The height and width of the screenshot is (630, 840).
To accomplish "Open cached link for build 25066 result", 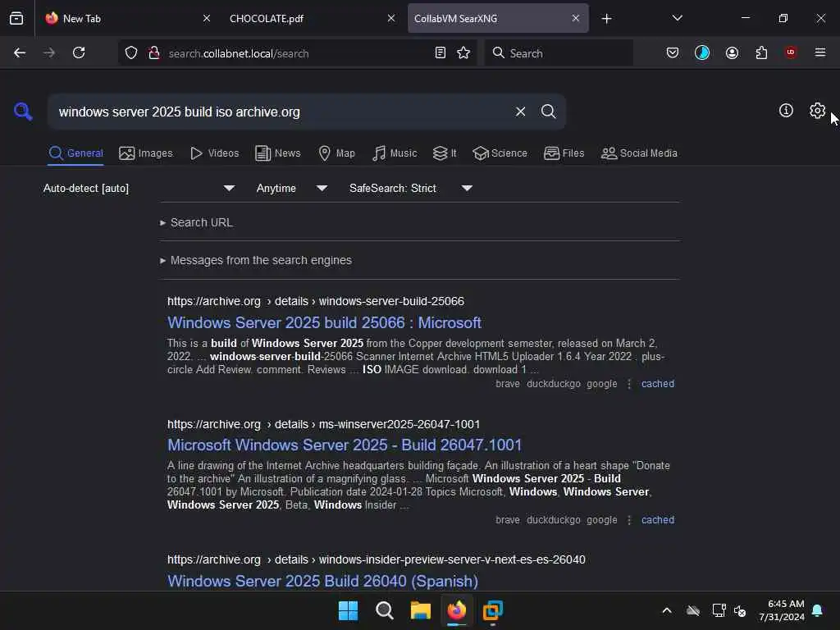I will click(x=658, y=384).
